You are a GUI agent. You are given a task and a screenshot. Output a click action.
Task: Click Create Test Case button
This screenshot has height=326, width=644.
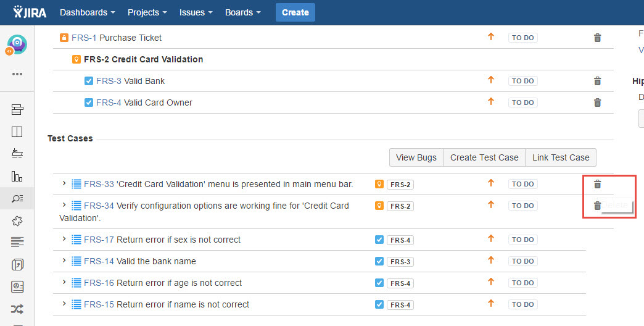484,157
